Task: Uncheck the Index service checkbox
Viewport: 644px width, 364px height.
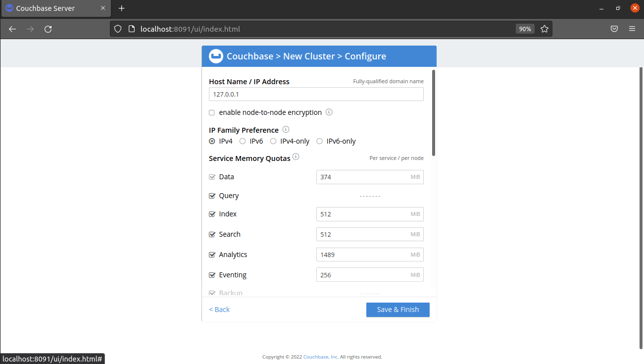Action: 212,214
